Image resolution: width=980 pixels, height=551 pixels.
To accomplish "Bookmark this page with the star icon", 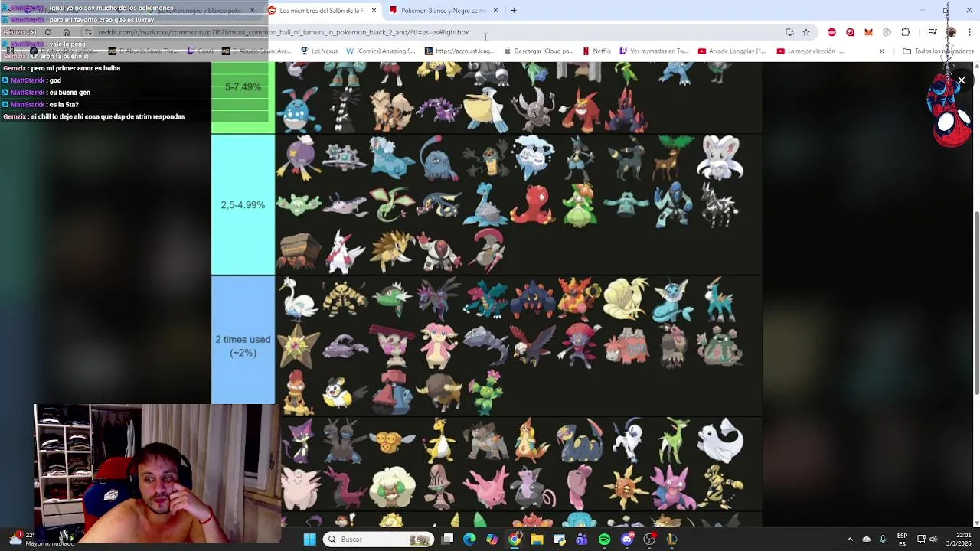I will 806,32.
